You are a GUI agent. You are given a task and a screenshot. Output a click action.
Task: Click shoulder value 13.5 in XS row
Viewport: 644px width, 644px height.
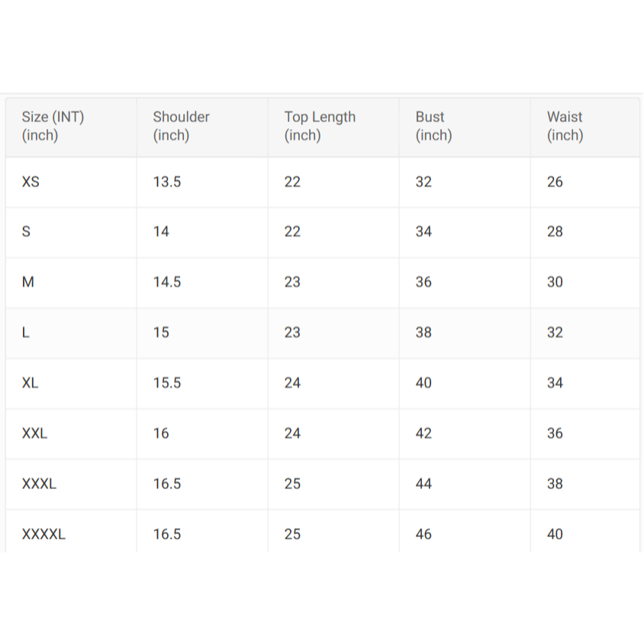[x=167, y=182]
